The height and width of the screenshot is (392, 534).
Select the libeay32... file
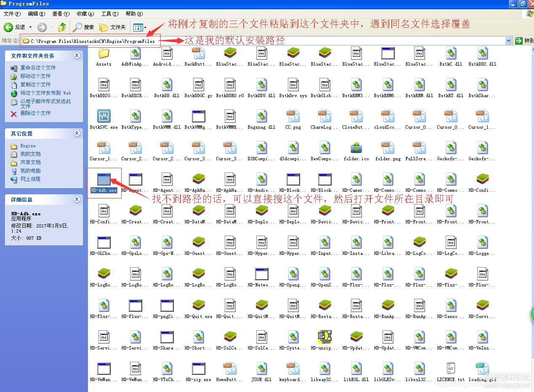[x=325, y=372]
